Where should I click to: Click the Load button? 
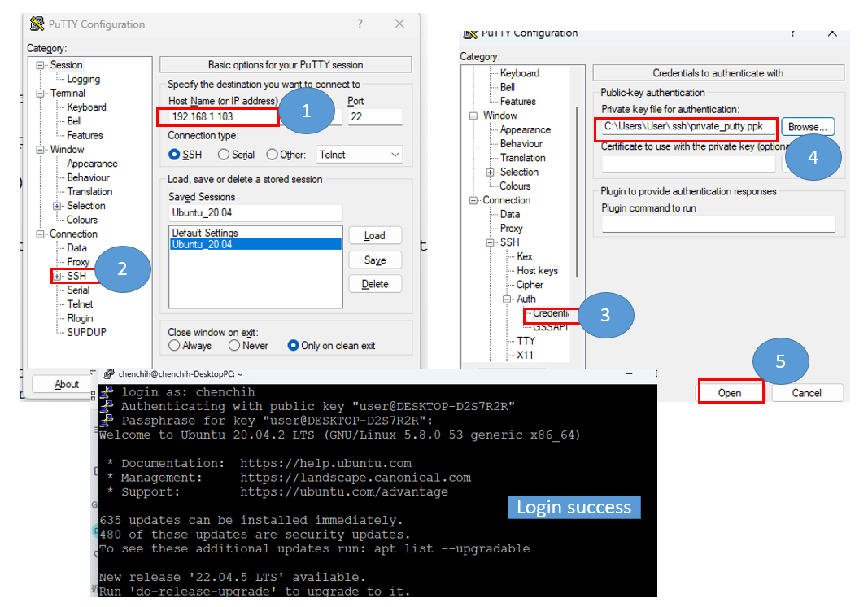[x=375, y=236]
